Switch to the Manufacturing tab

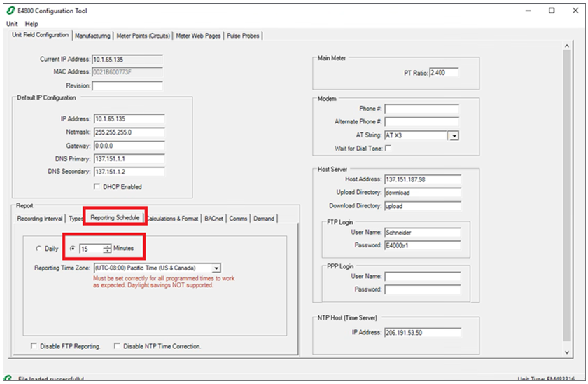(x=92, y=36)
